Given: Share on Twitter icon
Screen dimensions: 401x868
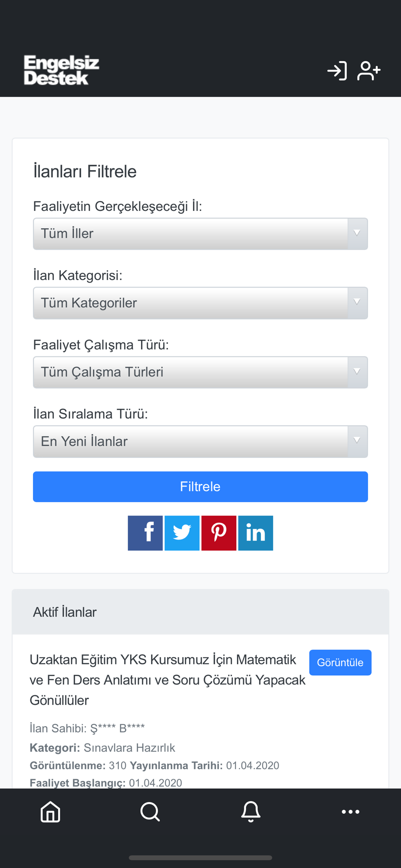Looking at the screenshot, I should coord(182,533).
